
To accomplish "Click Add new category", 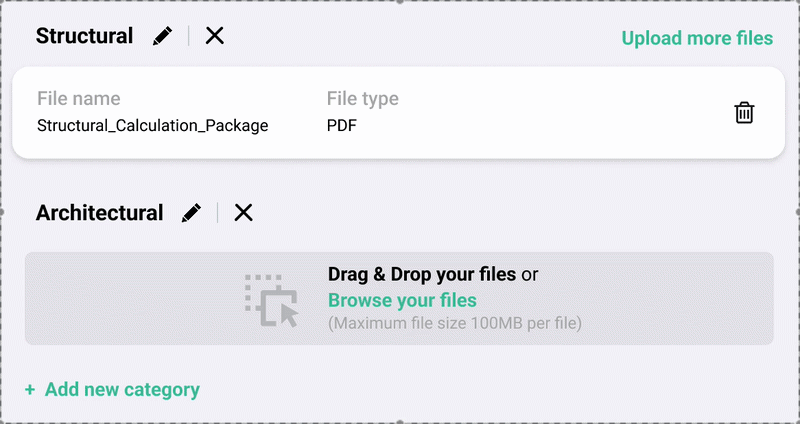I will click(122, 389).
